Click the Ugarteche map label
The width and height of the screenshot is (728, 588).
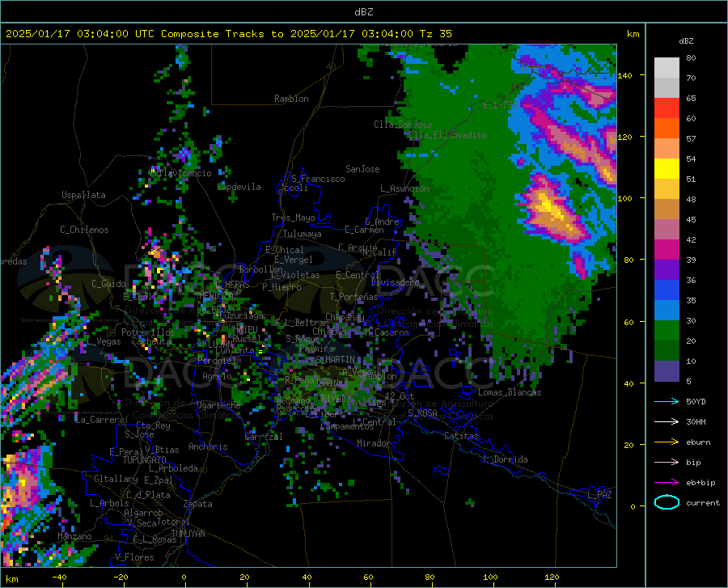click(x=218, y=405)
